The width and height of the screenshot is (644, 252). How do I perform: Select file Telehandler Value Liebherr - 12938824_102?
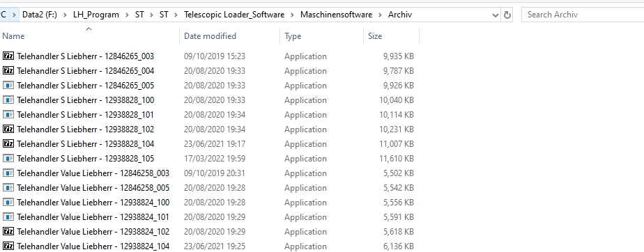[93, 232]
